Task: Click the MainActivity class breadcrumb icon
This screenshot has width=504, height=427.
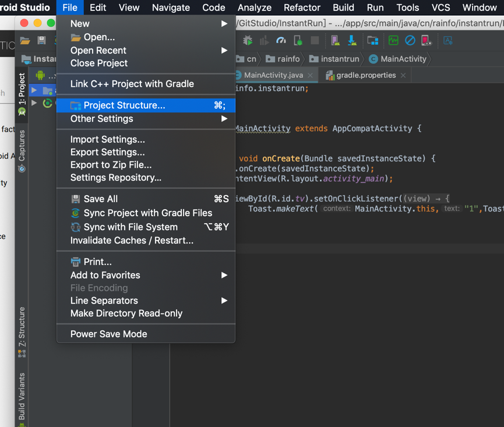Action: tap(373, 59)
